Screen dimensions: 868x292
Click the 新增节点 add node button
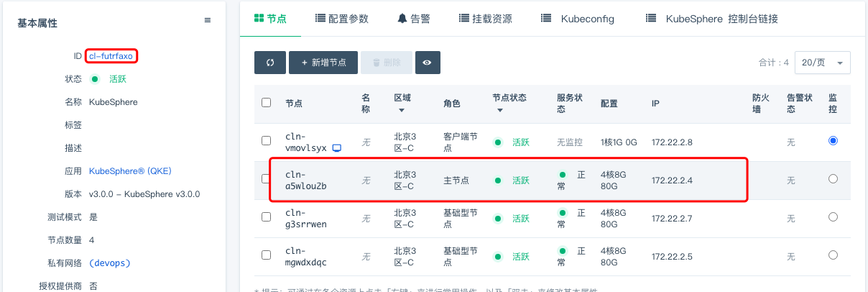323,63
